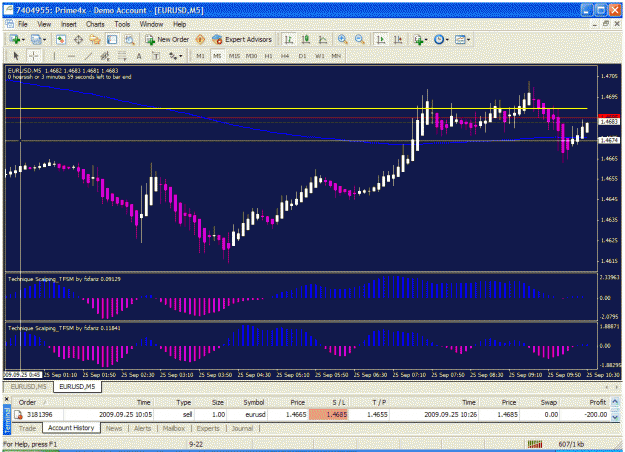The image size is (625, 452).
Task: Switch chart to H1 timeframe
Action: click(x=268, y=56)
